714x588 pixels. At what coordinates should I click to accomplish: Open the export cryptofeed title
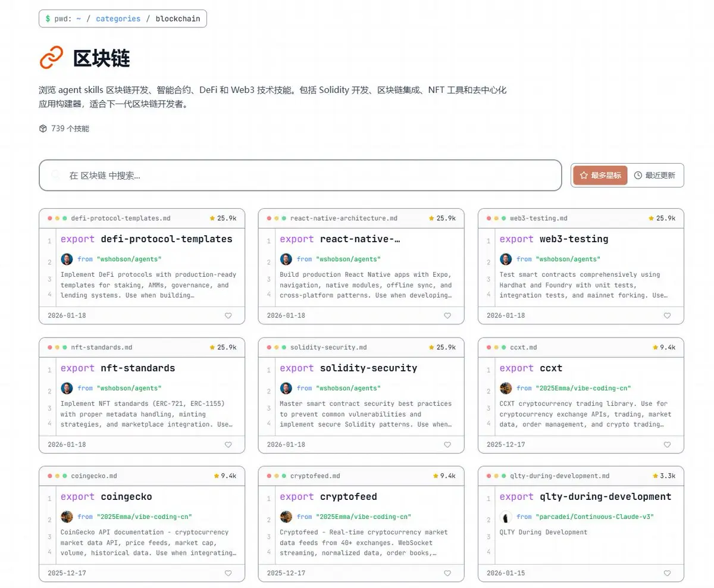coord(328,496)
